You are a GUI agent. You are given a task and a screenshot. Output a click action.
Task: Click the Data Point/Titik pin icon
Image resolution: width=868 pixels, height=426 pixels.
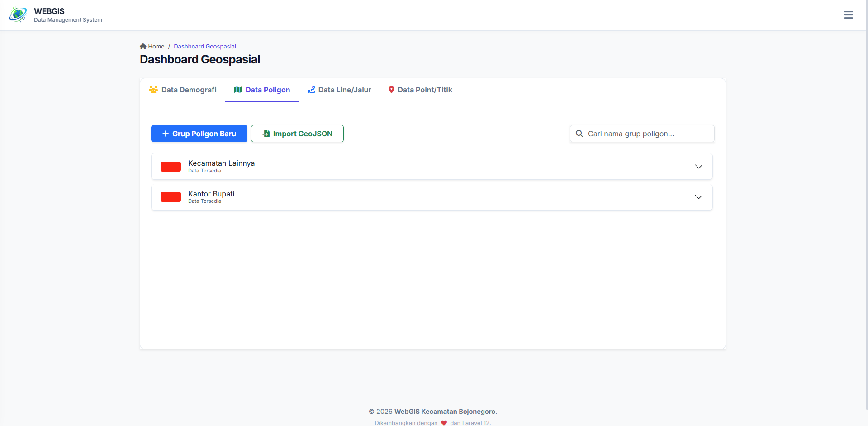click(x=391, y=90)
